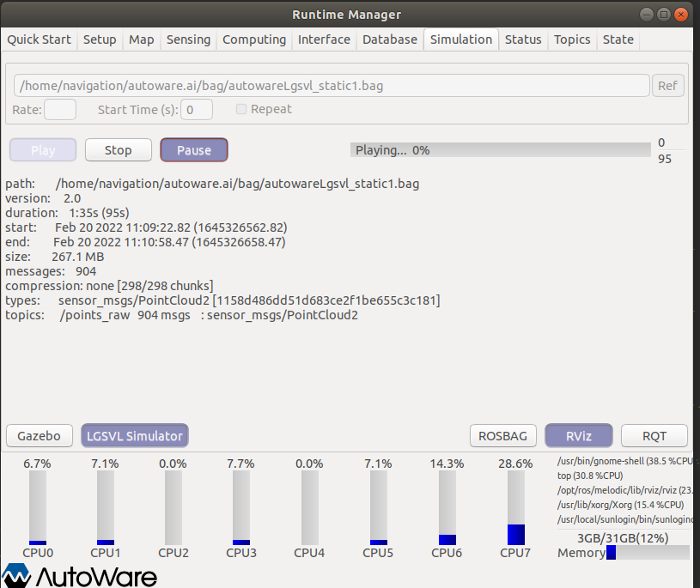Open the Database tab
Viewport: 700px width, 588px height.
(390, 39)
